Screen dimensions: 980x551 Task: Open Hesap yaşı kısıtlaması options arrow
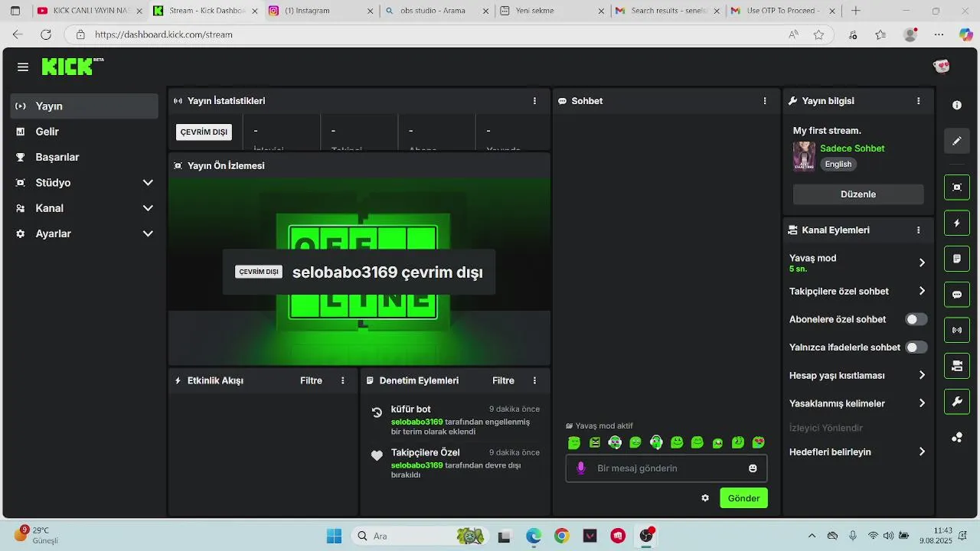[922, 376]
